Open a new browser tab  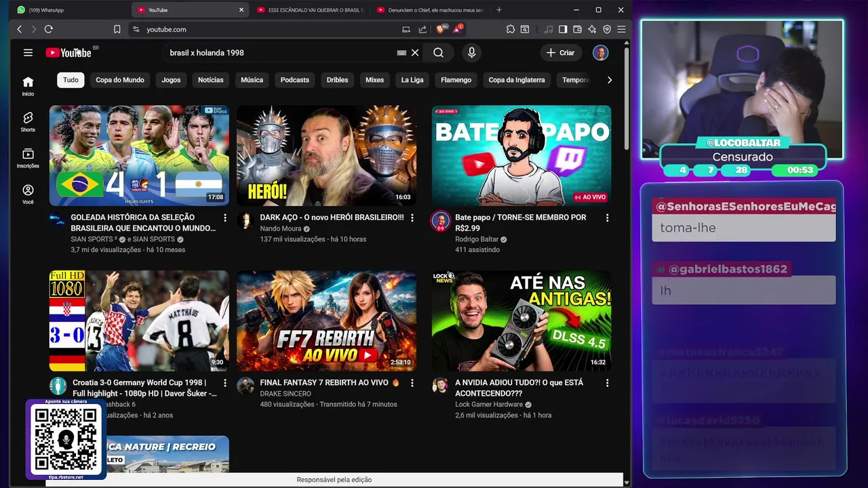click(x=499, y=9)
